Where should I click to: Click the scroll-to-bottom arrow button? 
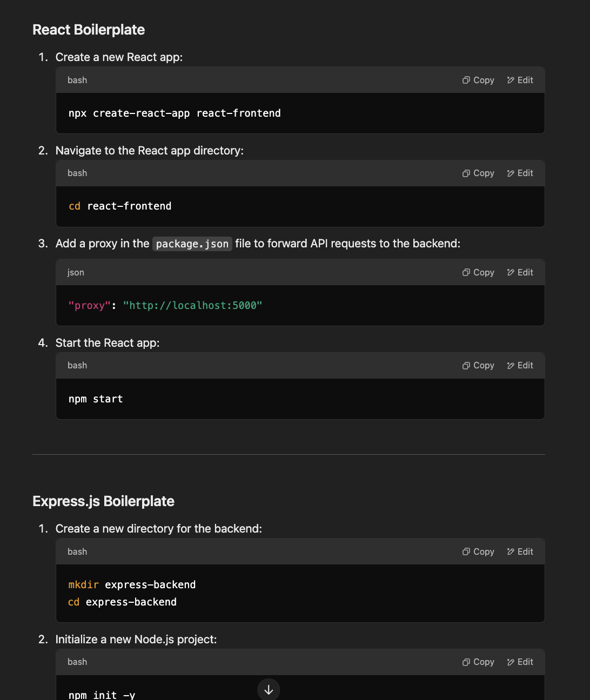click(x=269, y=690)
